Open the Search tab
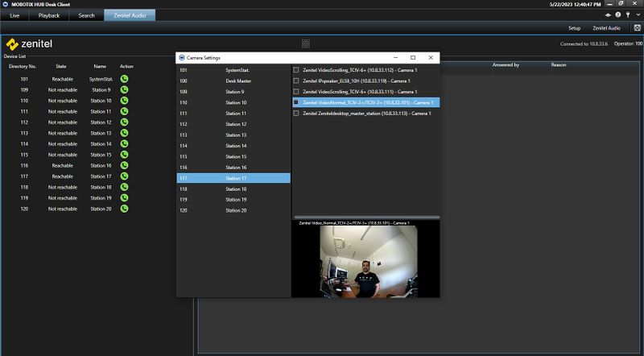 tap(86, 15)
